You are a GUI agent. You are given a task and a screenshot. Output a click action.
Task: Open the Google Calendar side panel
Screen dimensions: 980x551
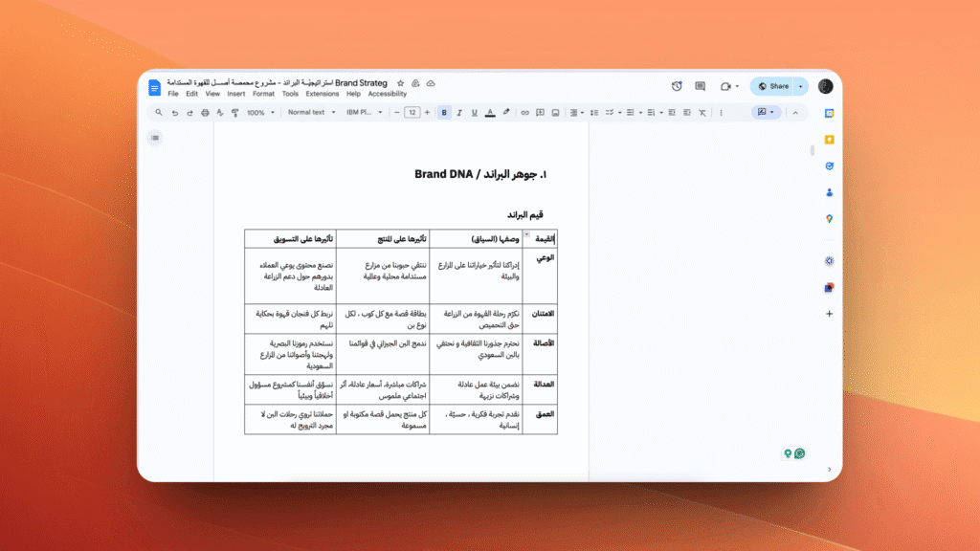[x=830, y=113]
